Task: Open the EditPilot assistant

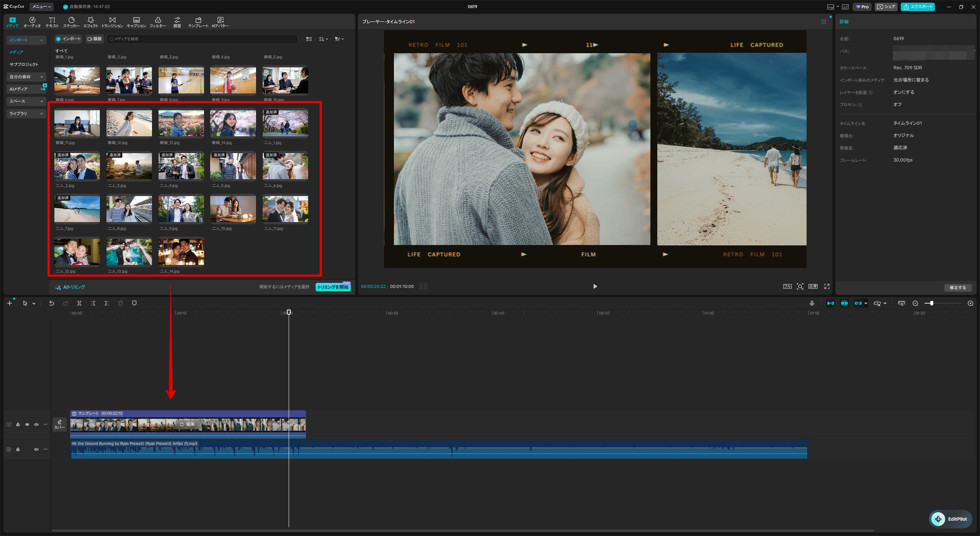Action: point(951,519)
